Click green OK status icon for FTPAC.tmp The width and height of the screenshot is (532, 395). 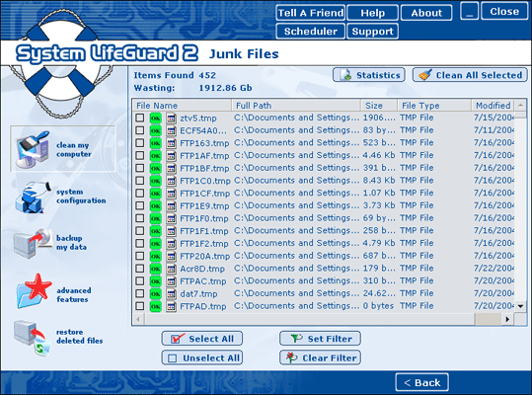point(155,281)
